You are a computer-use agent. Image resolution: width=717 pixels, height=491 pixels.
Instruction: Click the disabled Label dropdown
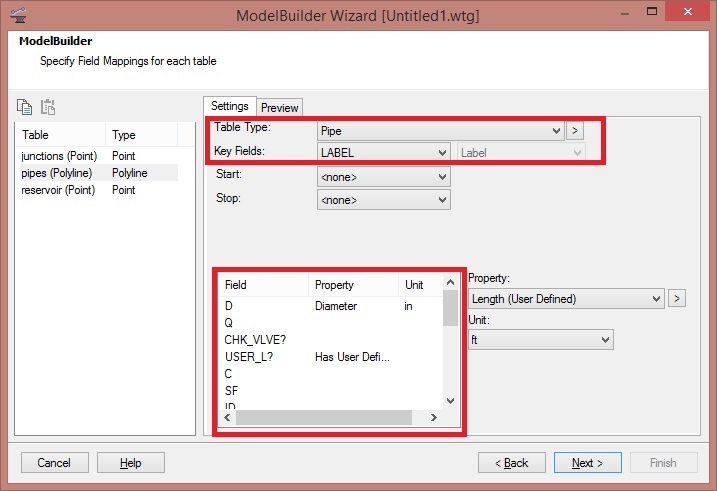[x=521, y=153]
